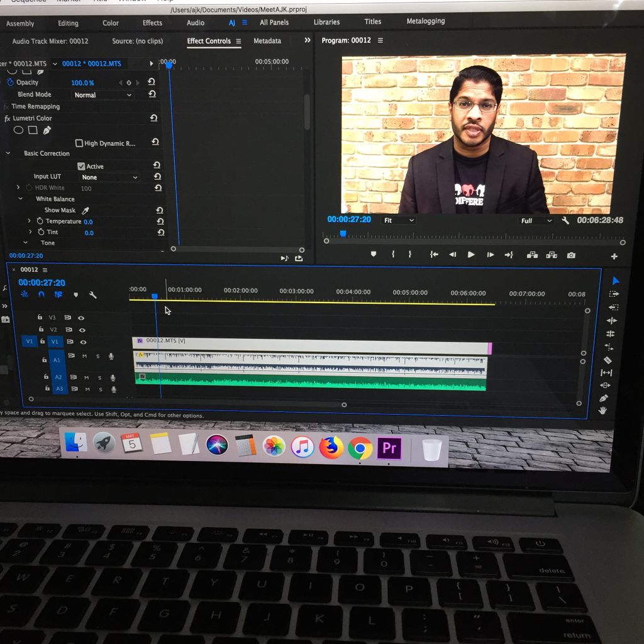
Task: Open timeline display settings wrench
Action: click(x=93, y=295)
